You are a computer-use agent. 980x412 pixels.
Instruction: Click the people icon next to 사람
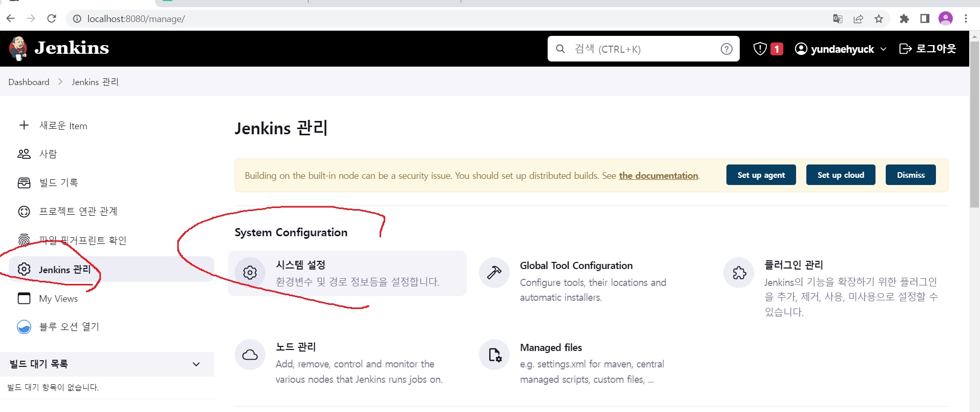(x=24, y=154)
